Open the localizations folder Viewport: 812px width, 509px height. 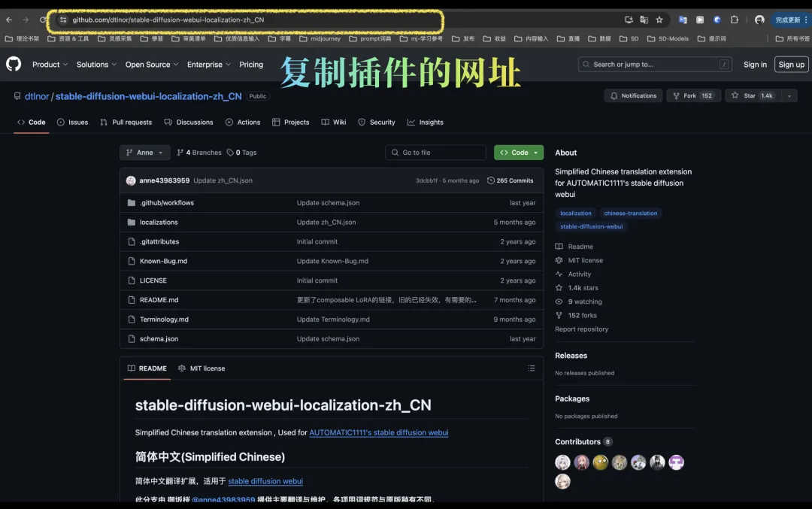pyautogui.click(x=159, y=222)
